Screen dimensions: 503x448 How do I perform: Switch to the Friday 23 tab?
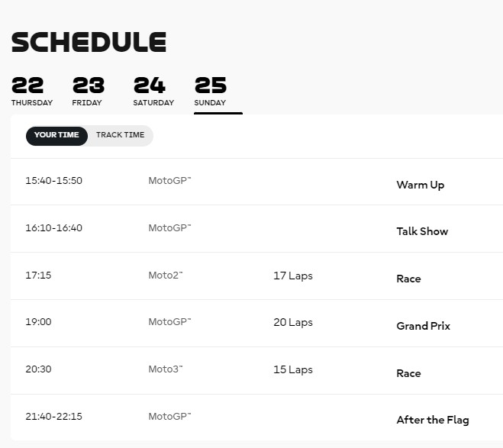(x=88, y=91)
